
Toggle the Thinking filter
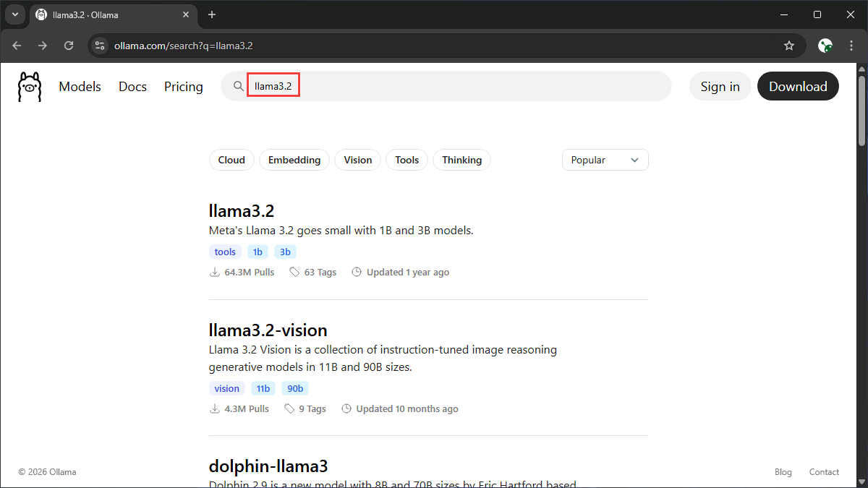(x=461, y=160)
